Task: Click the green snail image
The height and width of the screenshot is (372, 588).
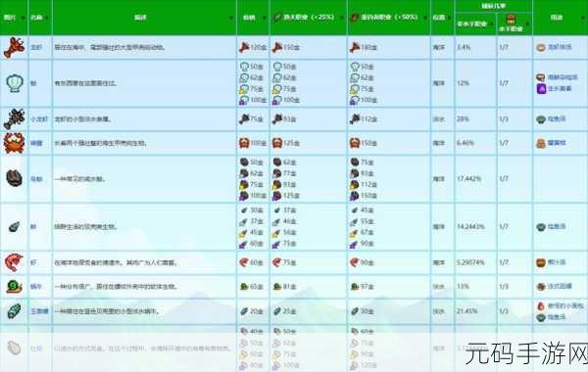Action: (x=15, y=287)
